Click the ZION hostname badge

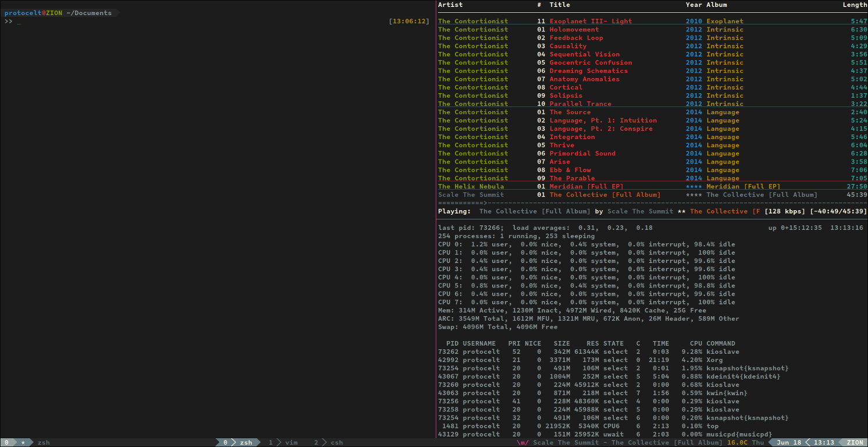[855, 442]
